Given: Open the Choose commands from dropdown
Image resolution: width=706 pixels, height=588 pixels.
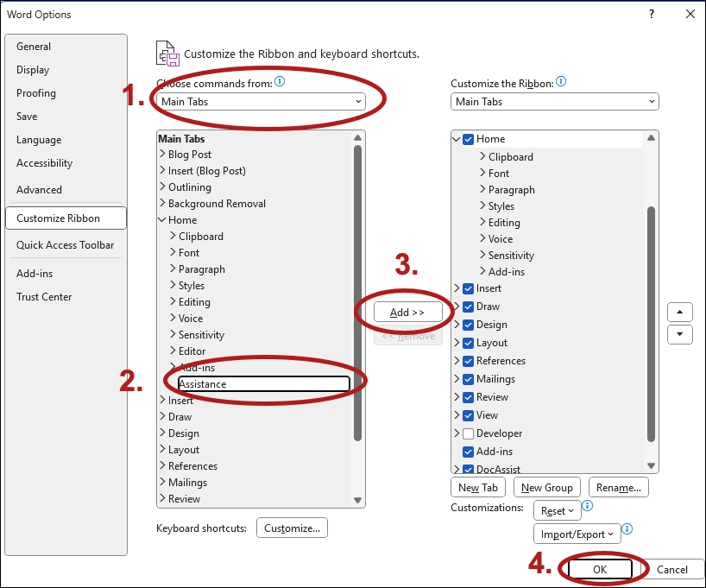Looking at the screenshot, I should 262,102.
